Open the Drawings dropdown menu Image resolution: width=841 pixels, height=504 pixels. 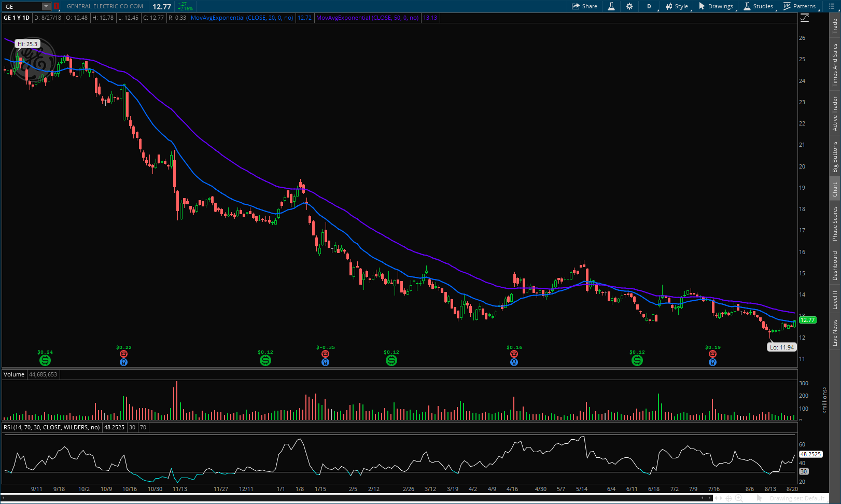pos(716,6)
